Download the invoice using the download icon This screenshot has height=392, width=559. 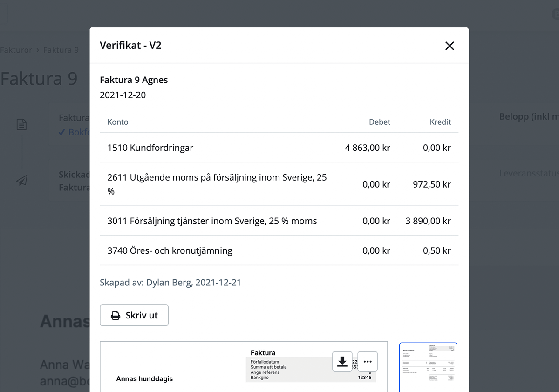(342, 361)
